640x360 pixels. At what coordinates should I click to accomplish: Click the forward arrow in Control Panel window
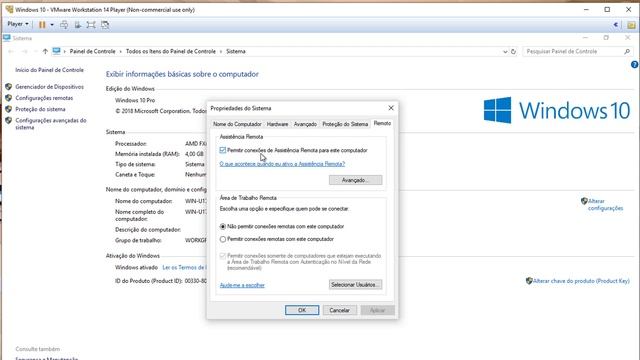click(x=24, y=51)
